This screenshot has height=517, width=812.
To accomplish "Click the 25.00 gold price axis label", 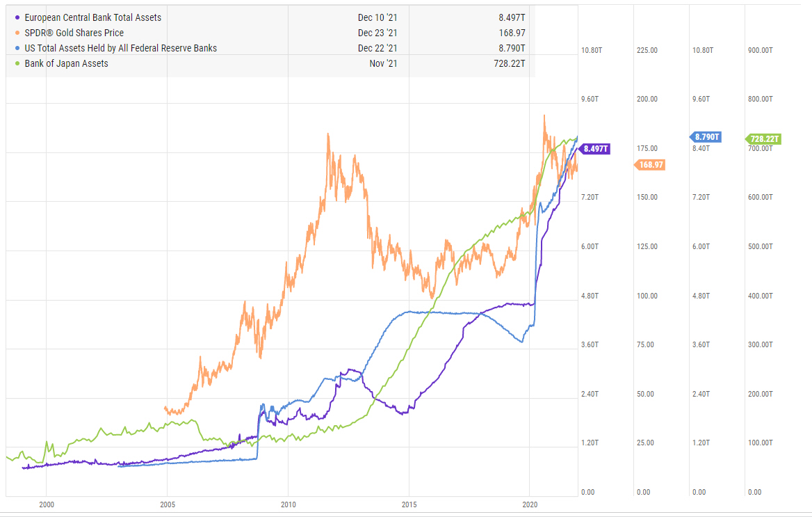I will [x=645, y=443].
